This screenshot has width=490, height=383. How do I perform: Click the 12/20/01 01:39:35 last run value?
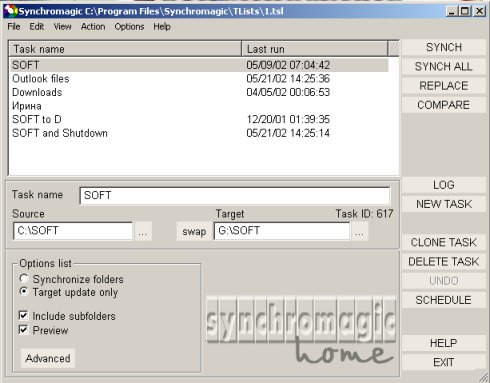[x=288, y=119]
